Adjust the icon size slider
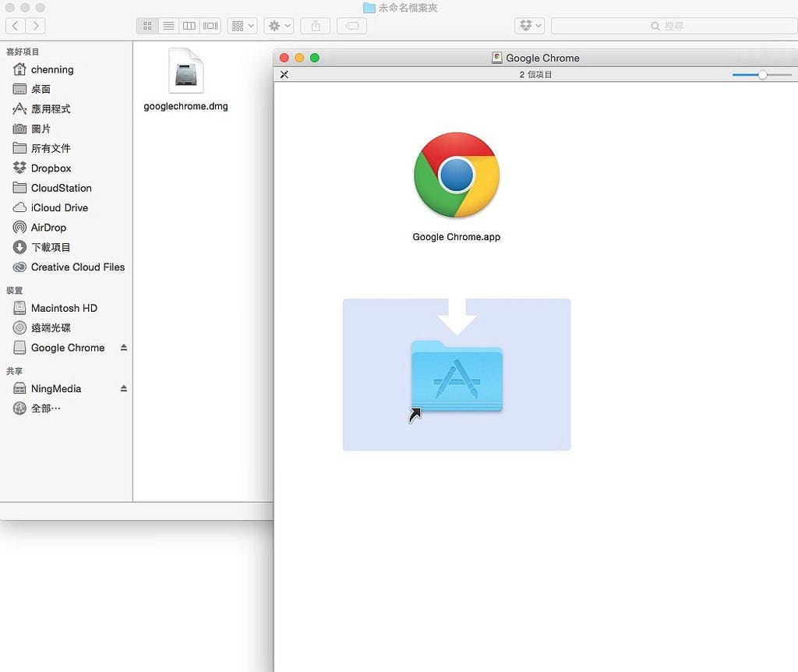 [762, 75]
